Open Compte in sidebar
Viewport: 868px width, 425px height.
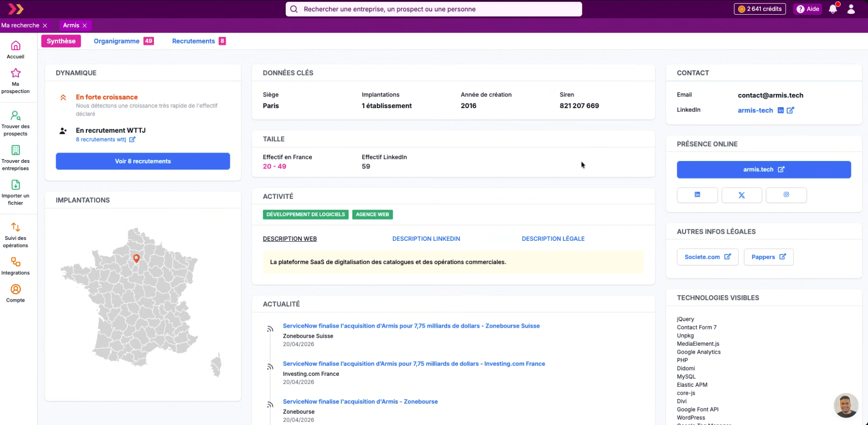click(x=16, y=293)
